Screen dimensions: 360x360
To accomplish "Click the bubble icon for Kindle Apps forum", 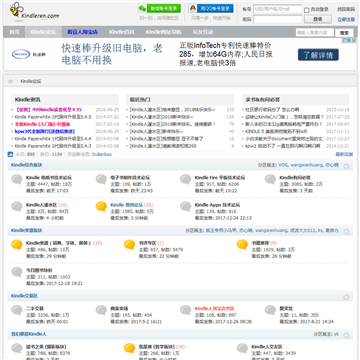I will tap(186, 207).
